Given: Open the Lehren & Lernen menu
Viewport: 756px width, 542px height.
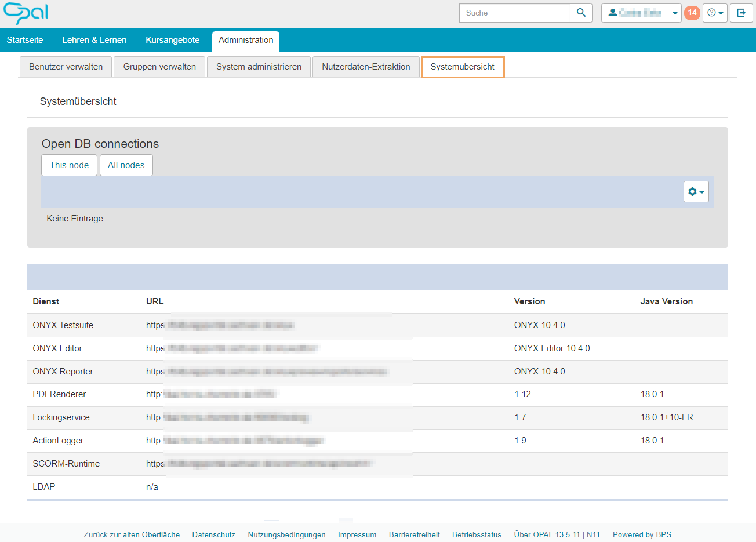Looking at the screenshot, I should (94, 40).
